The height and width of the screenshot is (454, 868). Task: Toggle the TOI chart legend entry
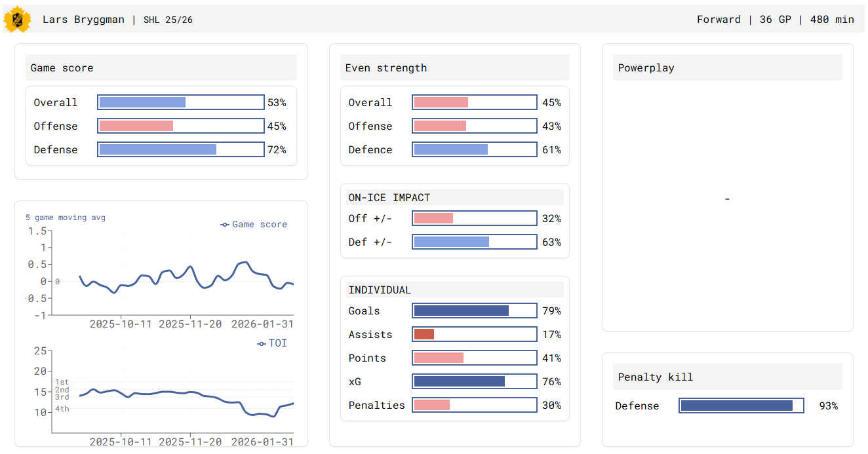click(x=272, y=343)
